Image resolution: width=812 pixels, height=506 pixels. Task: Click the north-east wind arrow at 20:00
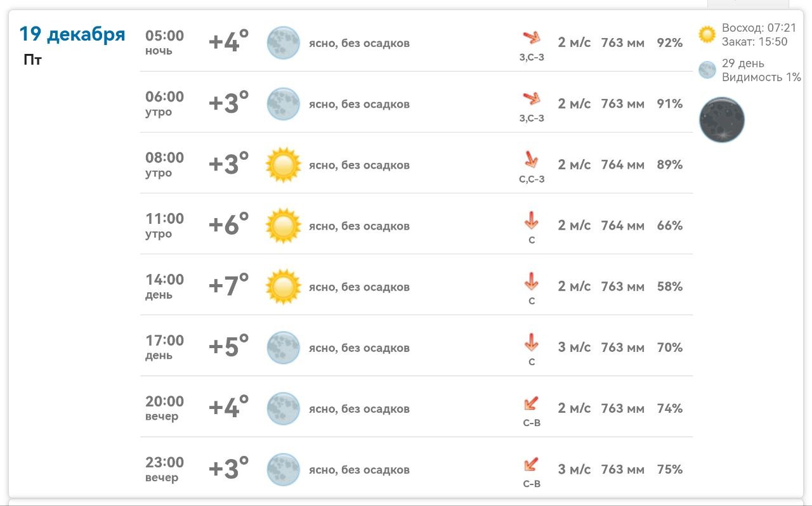531,403
